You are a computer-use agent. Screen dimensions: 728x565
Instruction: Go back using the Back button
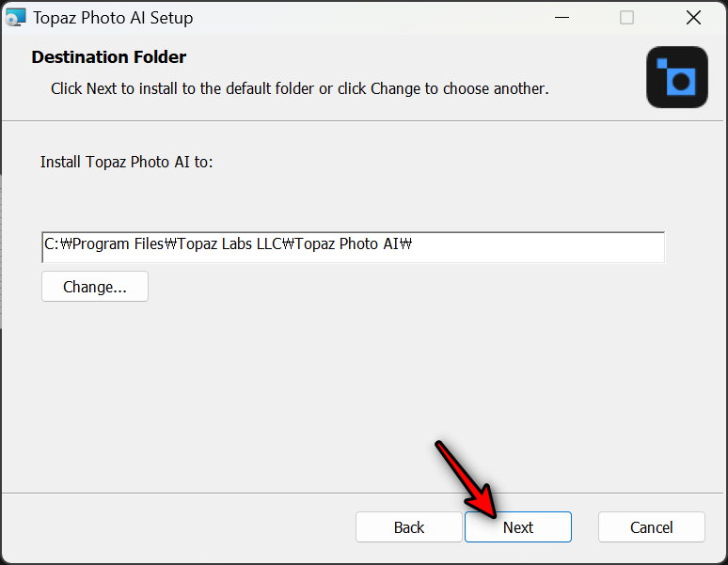(x=408, y=527)
